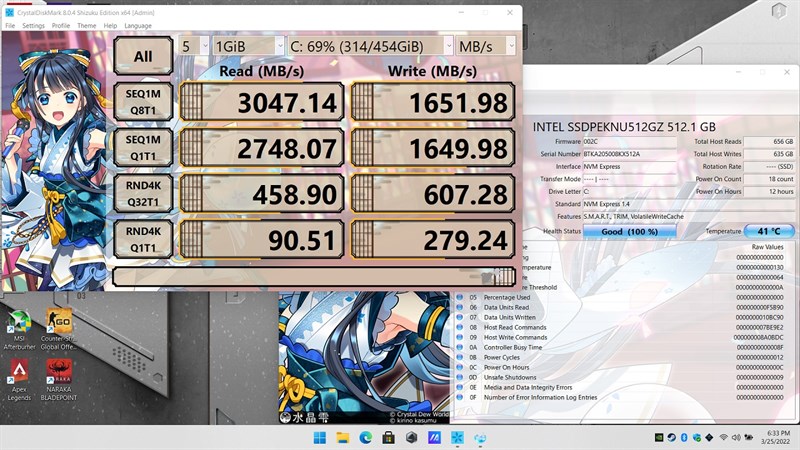Open File Explorer from taskbar

[x=343, y=438]
